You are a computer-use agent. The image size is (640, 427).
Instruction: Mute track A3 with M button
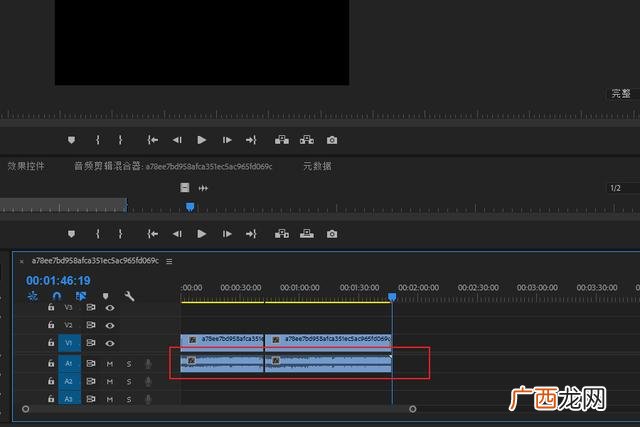pos(110,399)
